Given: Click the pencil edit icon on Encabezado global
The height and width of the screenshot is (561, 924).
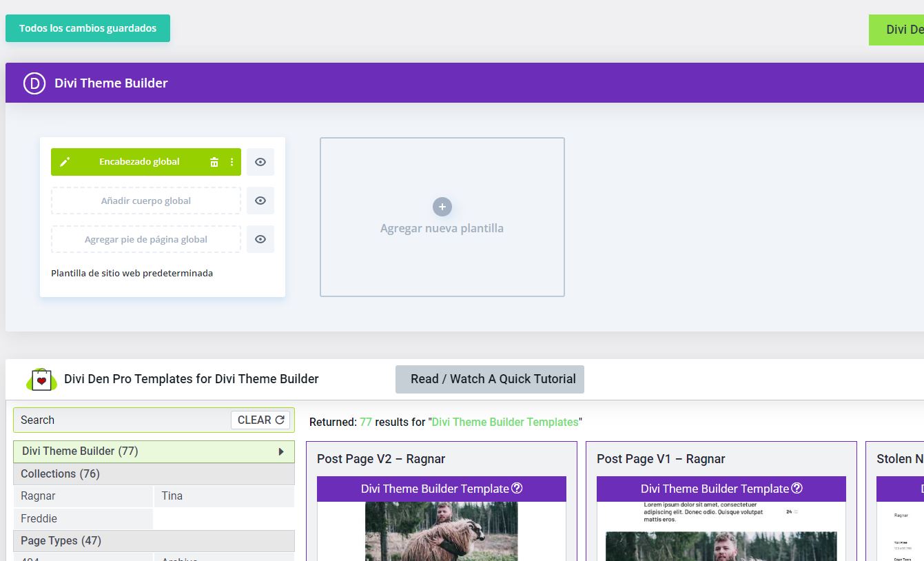Looking at the screenshot, I should (x=65, y=162).
